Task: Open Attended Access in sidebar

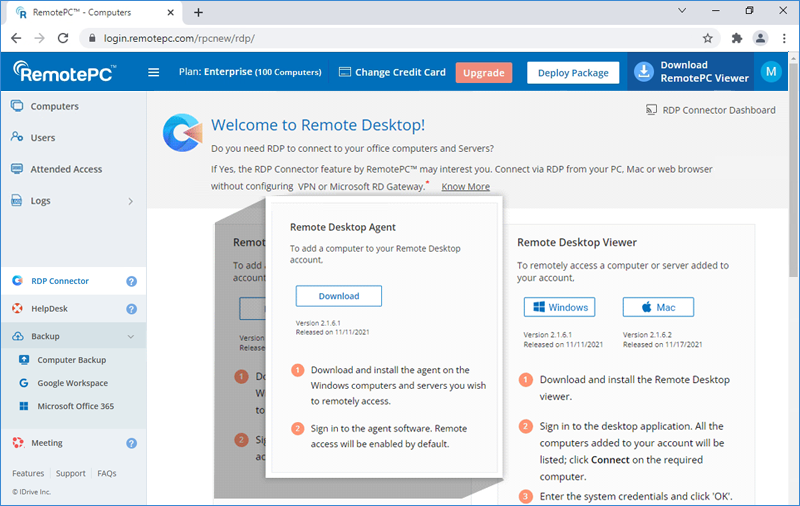Action: coord(66,169)
